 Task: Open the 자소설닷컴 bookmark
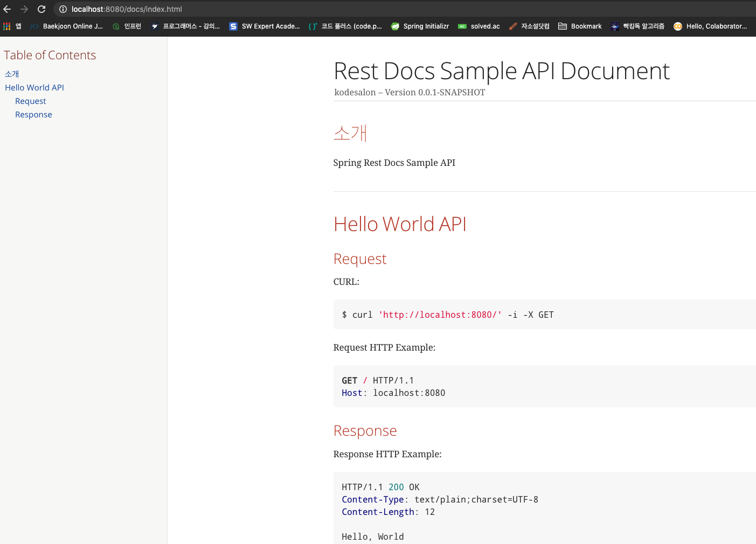529,26
